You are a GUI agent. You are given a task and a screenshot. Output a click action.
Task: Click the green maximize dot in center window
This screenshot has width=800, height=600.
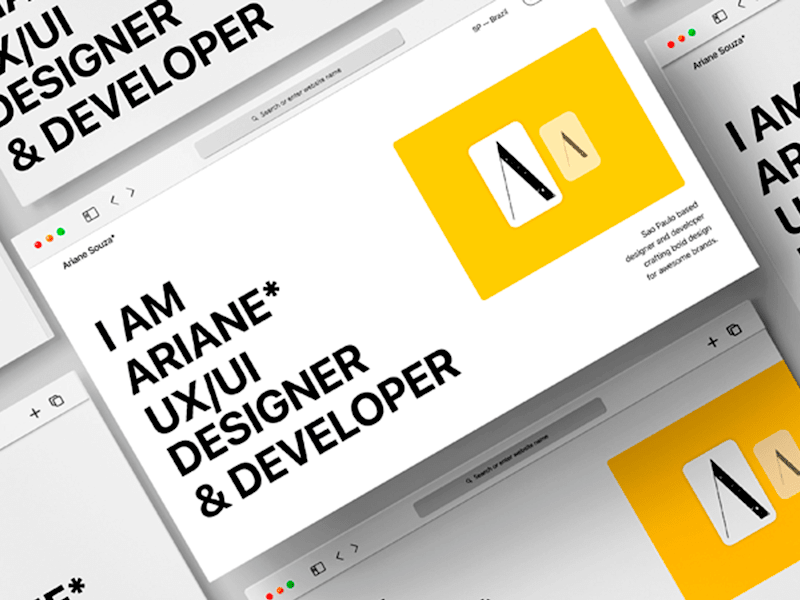[x=61, y=232]
